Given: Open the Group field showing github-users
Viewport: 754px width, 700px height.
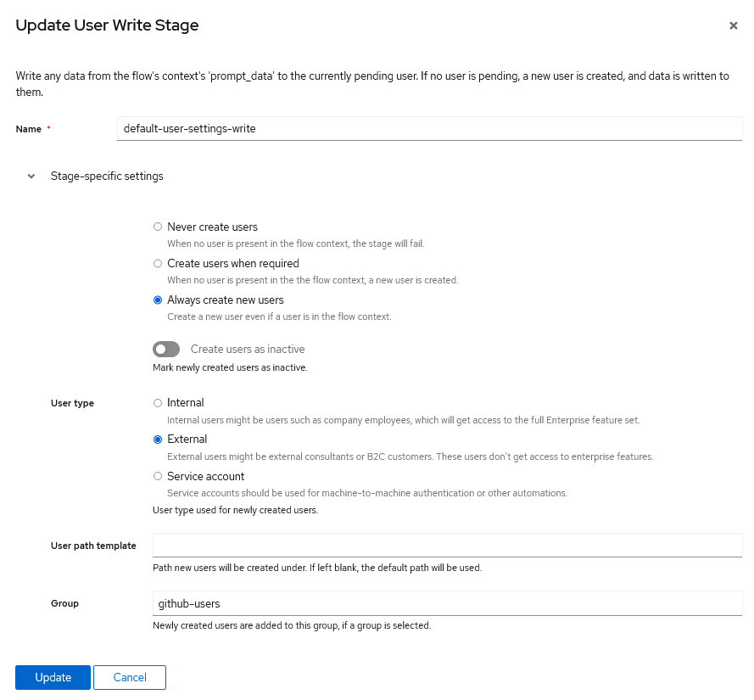Looking at the screenshot, I should (x=447, y=603).
